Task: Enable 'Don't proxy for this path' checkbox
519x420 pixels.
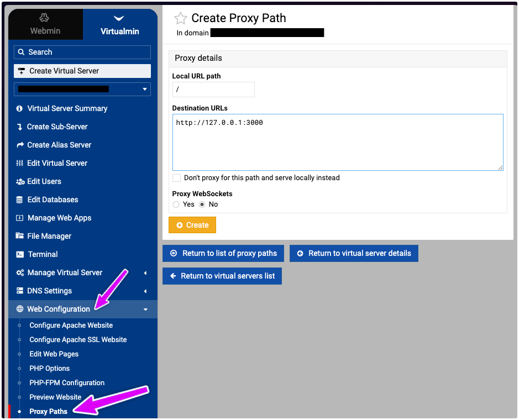Action: (x=177, y=178)
